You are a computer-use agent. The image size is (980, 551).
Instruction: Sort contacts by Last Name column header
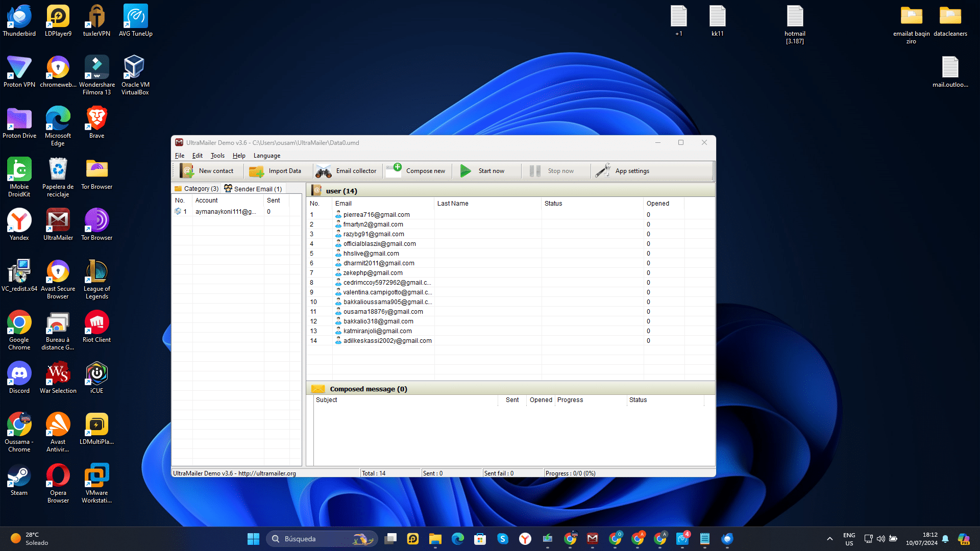488,204
